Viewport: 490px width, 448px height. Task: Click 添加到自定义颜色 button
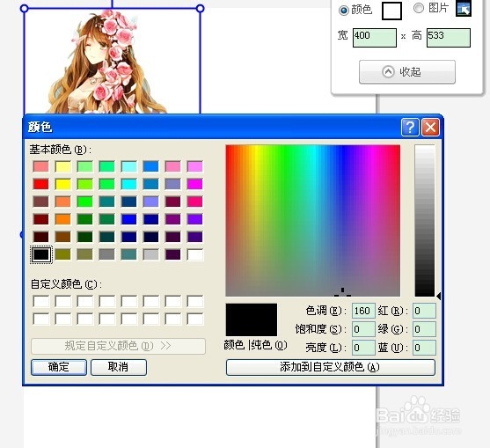pos(330,367)
